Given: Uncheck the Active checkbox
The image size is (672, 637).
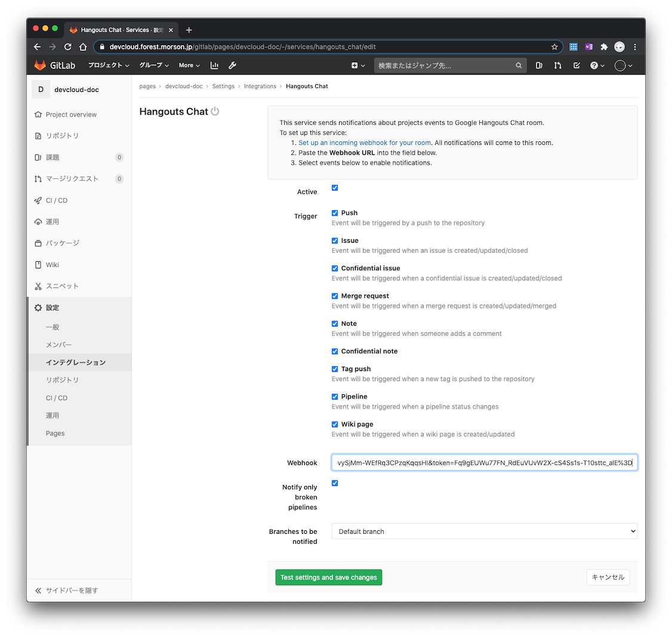Looking at the screenshot, I should click(335, 188).
